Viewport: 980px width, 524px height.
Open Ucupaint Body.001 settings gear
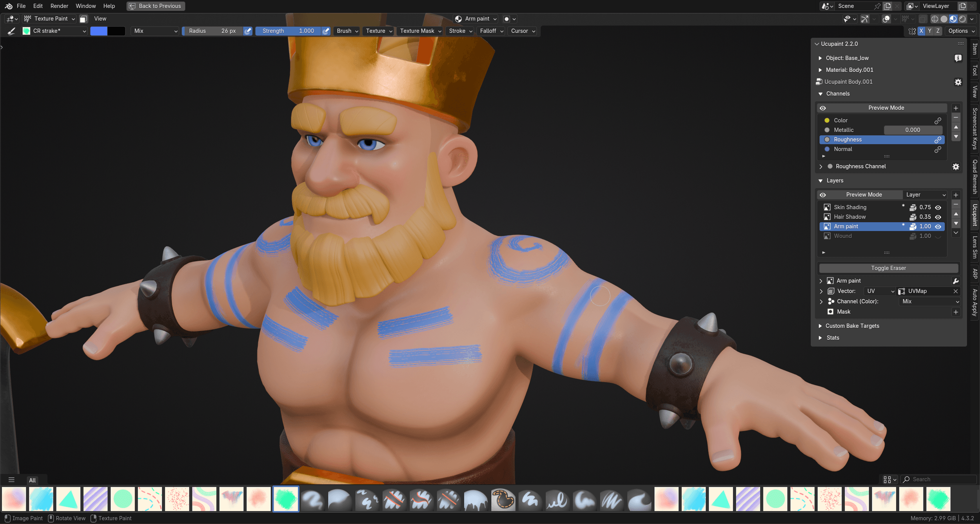(958, 82)
